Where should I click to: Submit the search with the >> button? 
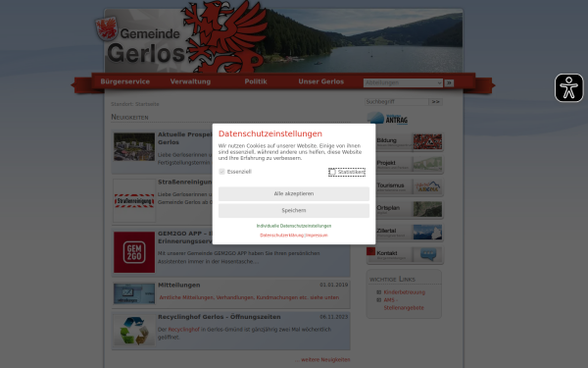[436, 102]
